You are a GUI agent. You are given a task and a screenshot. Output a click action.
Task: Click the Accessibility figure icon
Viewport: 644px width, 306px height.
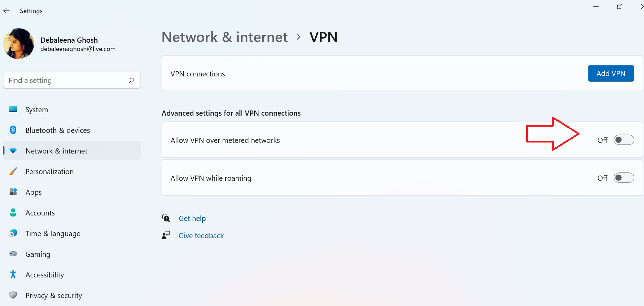(x=13, y=274)
